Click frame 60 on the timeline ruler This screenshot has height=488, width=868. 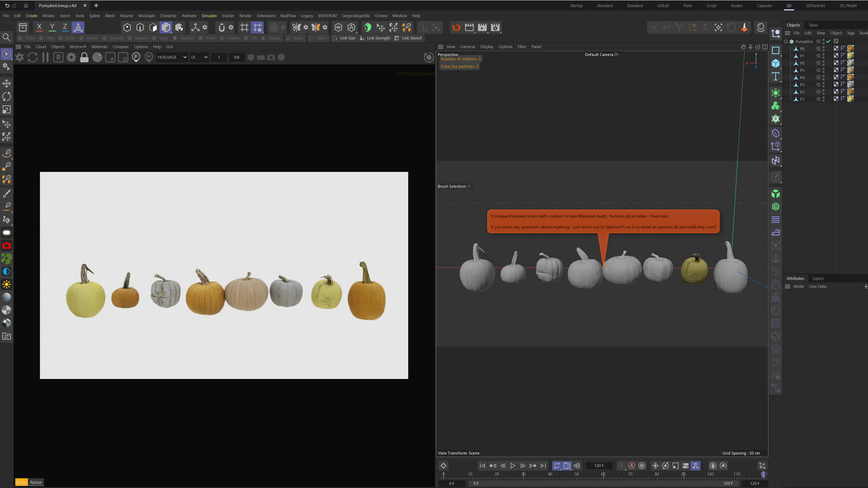604,474
